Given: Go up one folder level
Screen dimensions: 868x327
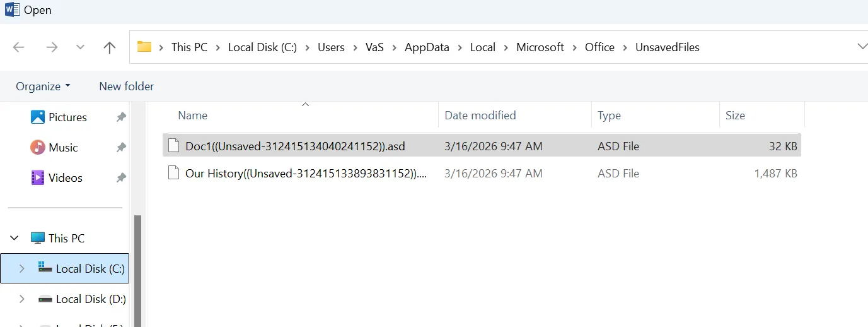Looking at the screenshot, I should (x=110, y=47).
